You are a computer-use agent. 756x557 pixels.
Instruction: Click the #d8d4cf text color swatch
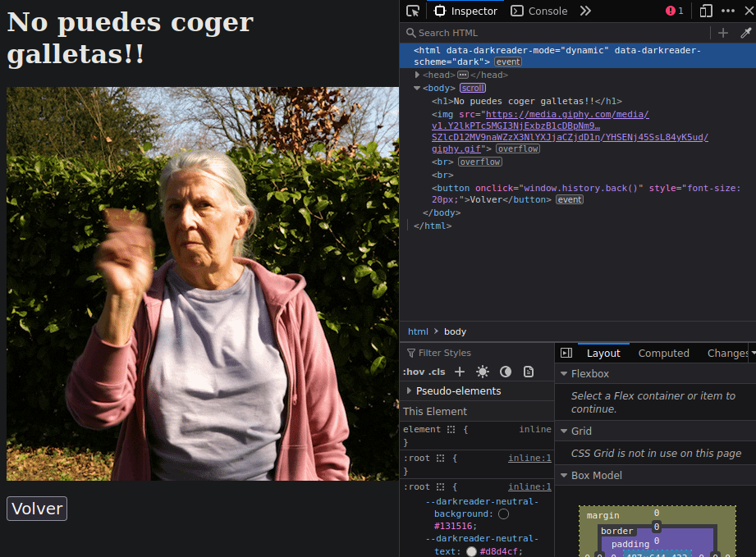pyautogui.click(x=471, y=551)
